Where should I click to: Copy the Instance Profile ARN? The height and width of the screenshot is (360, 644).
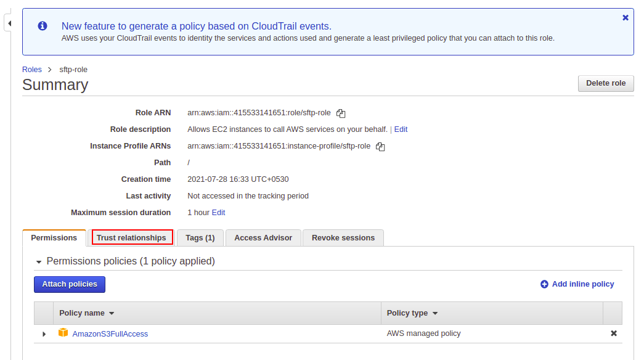click(x=380, y=147)
